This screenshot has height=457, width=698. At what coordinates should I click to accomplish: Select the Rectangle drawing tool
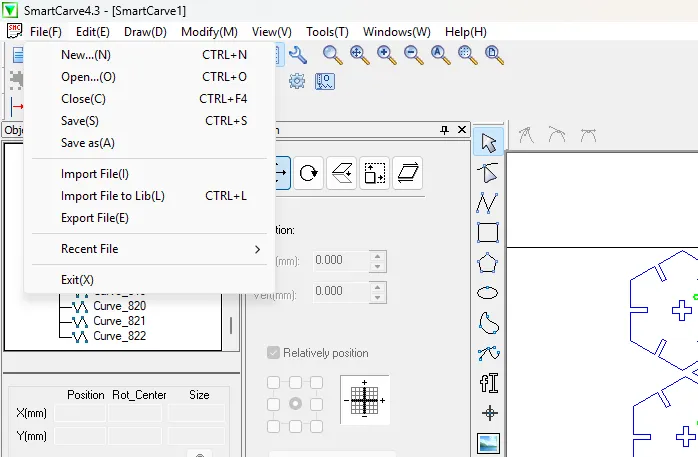(x=488, y=232)
